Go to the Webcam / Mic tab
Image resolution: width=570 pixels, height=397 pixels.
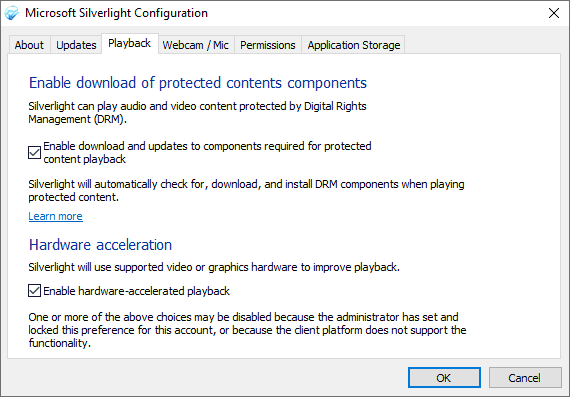pos(196,45)
